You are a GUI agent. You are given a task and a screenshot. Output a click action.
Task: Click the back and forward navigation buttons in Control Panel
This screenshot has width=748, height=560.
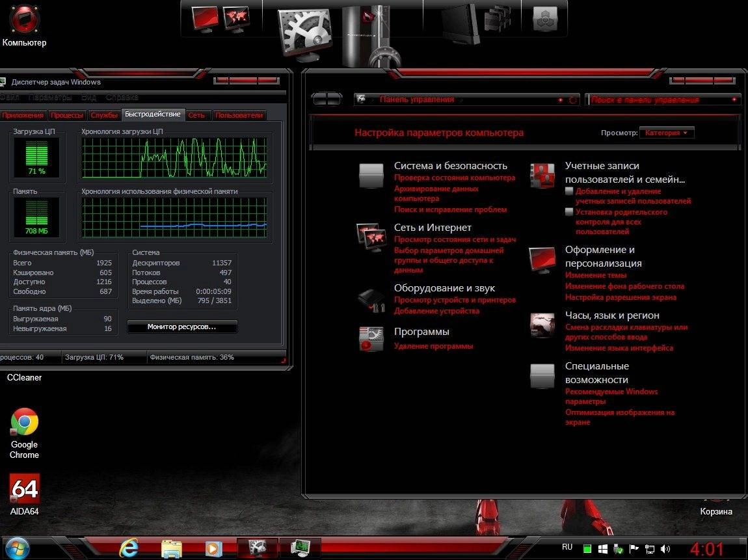click(x=327, y=100)
